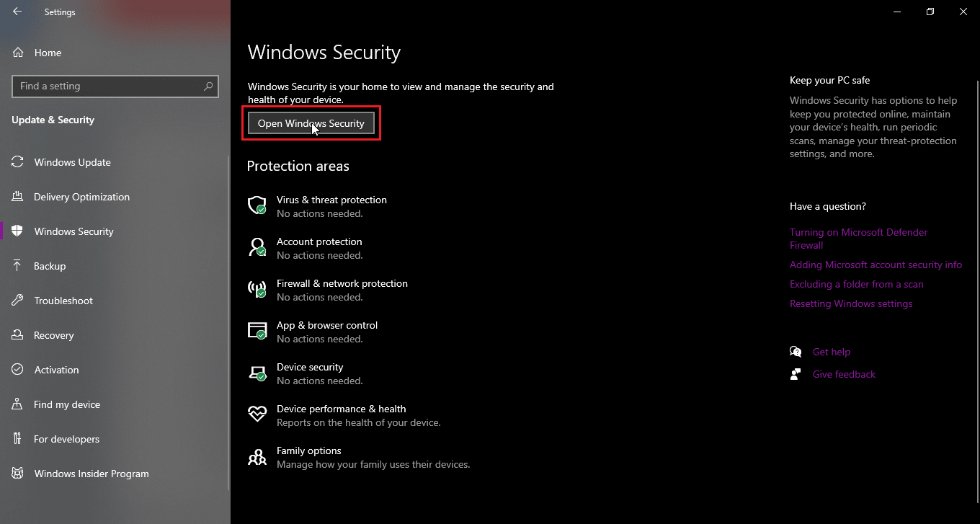Open Delivery Optimization settings
Screen dimensions: 980x524
click(x=81, y=197)
